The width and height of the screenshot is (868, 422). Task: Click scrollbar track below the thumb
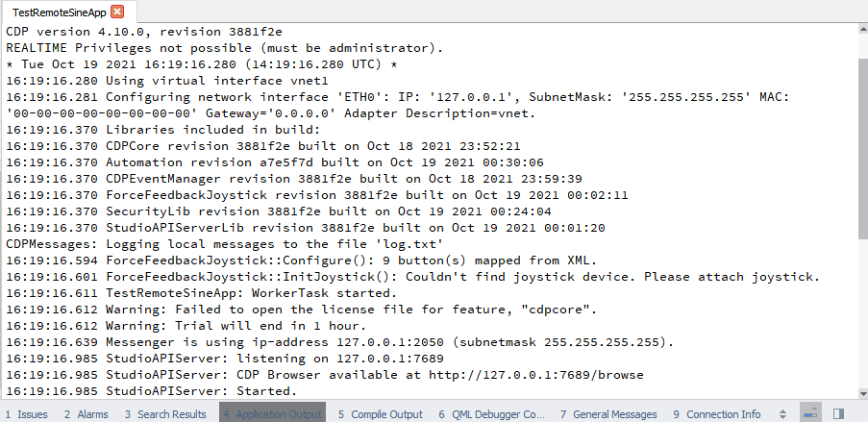pyautogui.click(x=861, y=317)
